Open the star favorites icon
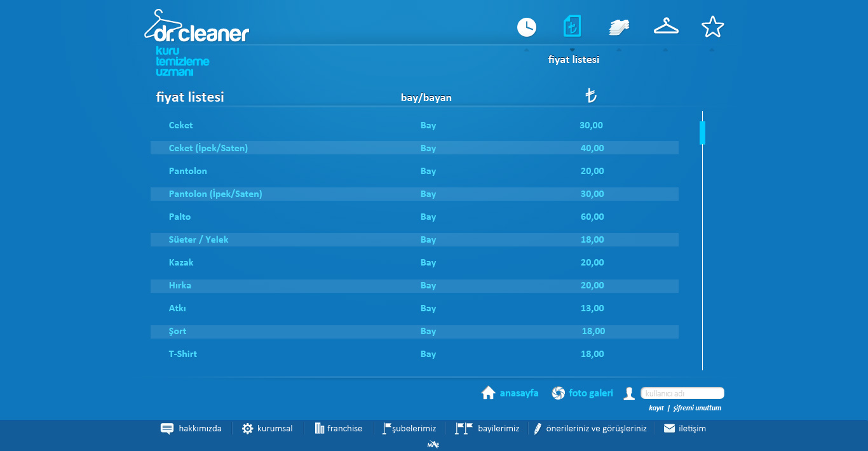The width and height of the screenshot is (868, 451). point(712,27)
